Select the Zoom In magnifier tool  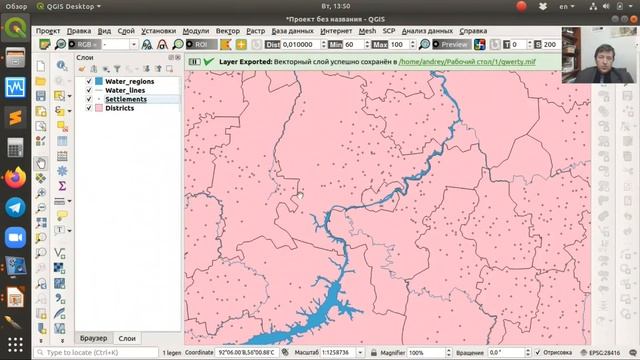pyautogui.click(x=41, y=193)
